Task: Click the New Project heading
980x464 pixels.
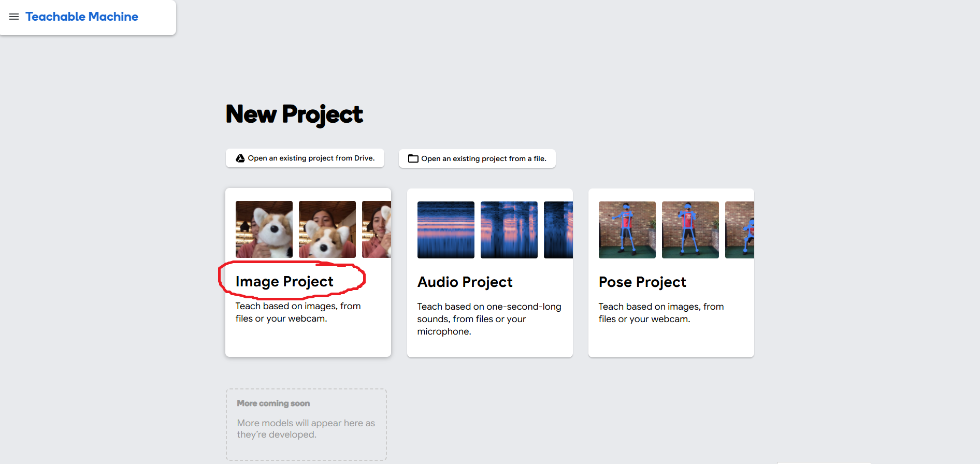Action: pyautogui.click(x=294, y=114)
